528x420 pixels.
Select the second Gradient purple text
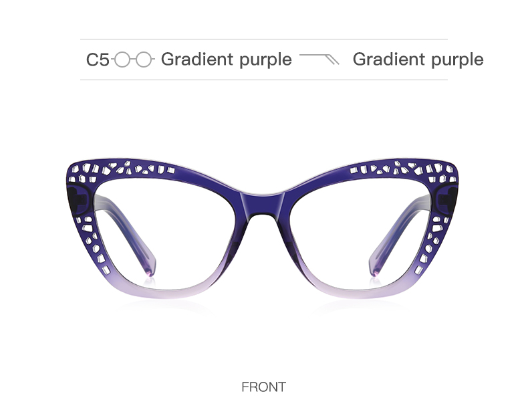click(418, 60)
